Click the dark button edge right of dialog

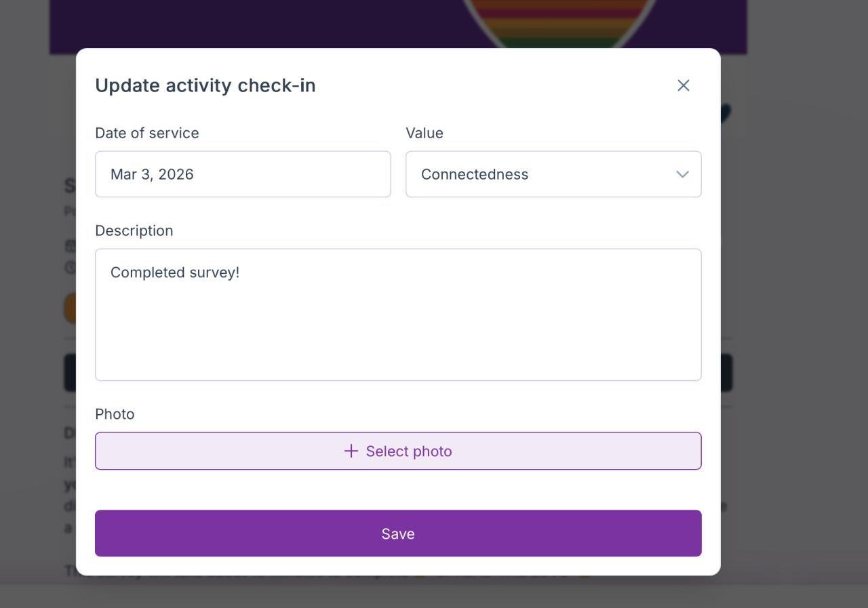click(726, 372)
